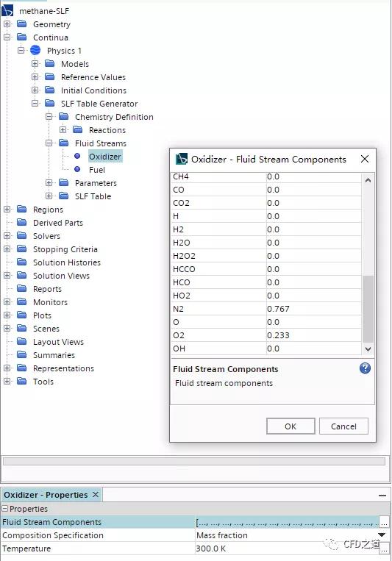Viewport: 392px width, 561px height.
Task: Click the Continua folder icon
Action: pyautogui.click(x=22, y=37)
